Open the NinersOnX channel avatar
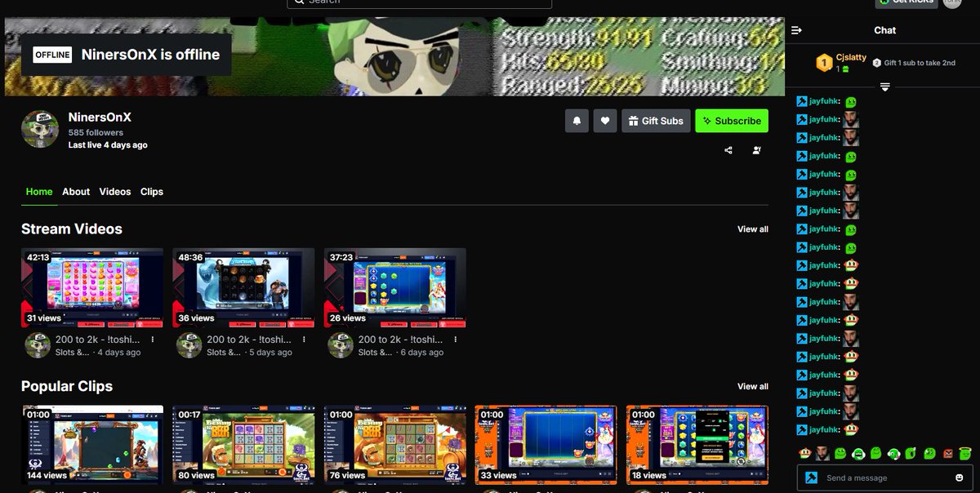Viewport: 980px width, 493px height. point(40,129)
